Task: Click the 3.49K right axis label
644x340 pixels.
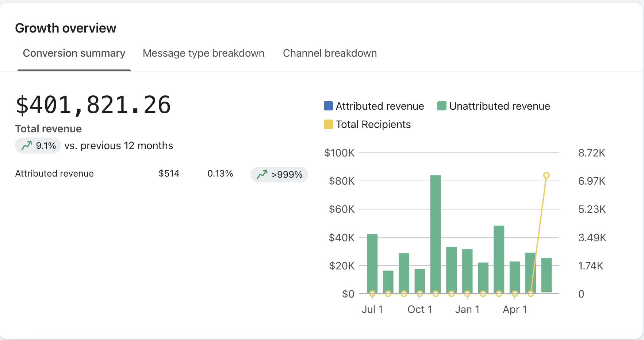Action: [x=592, y=238]
